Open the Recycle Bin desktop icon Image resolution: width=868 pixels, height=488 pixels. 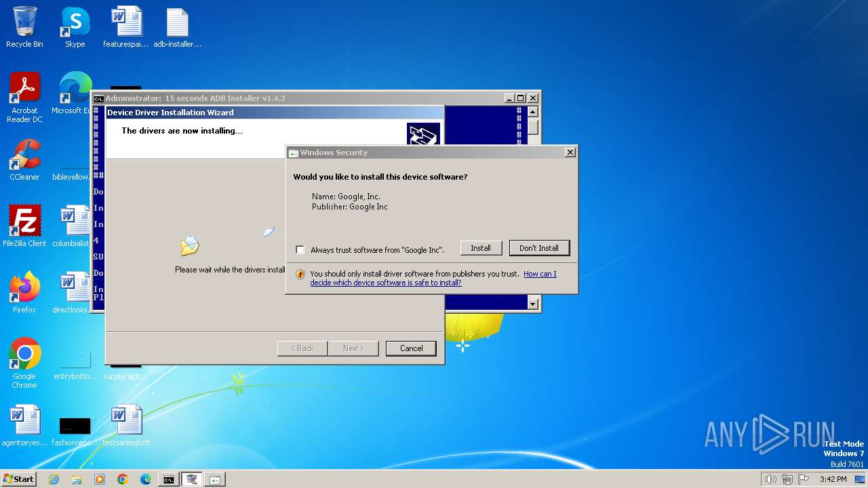point(24,27)
